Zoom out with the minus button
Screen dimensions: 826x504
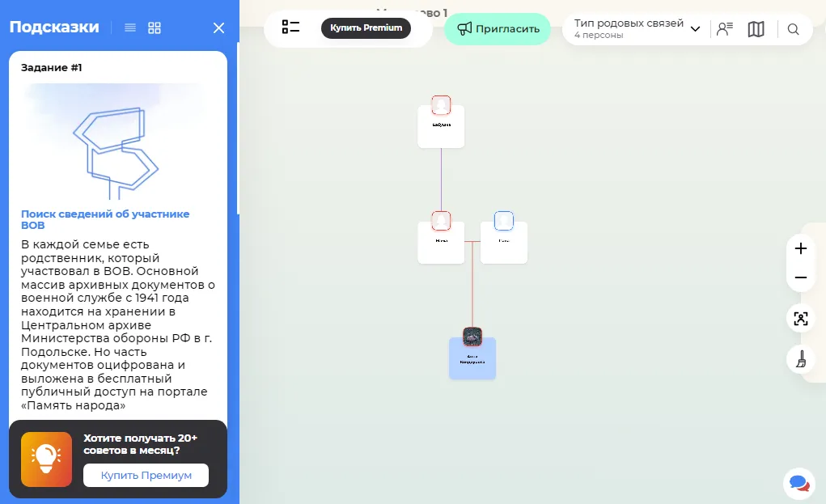(x=800, y=277)
